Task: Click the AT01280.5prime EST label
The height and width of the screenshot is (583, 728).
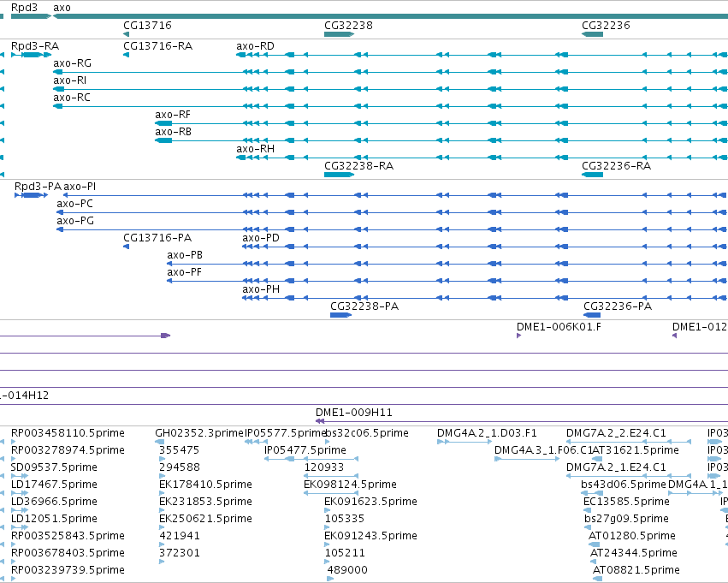Action: 632,536
